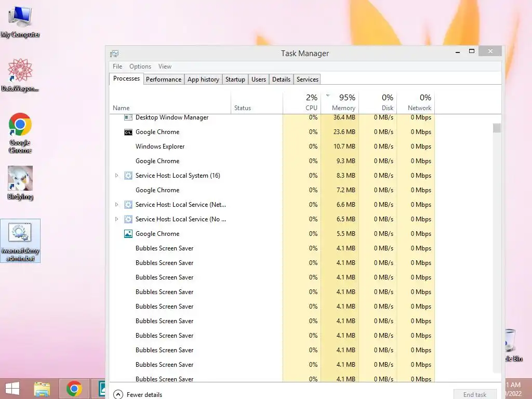Screen dimensions: 532x399
Task: Click the Task Manager title bar icon
Action: [x=114, y=54]
